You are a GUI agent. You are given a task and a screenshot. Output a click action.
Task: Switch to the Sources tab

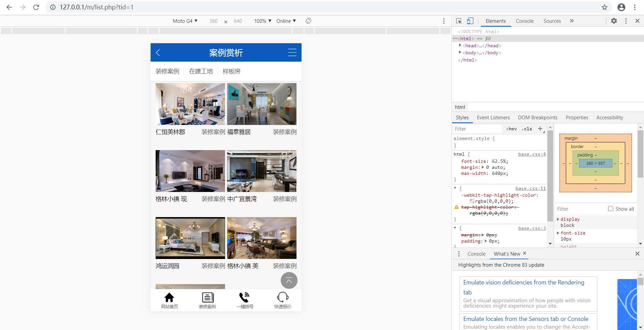pos(552,21)
